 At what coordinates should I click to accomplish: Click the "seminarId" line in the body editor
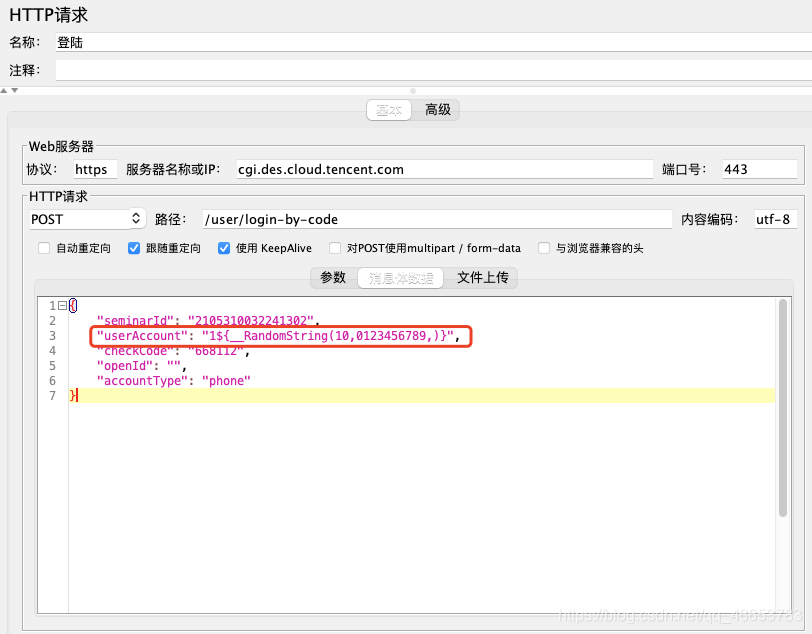pos(208,321)
